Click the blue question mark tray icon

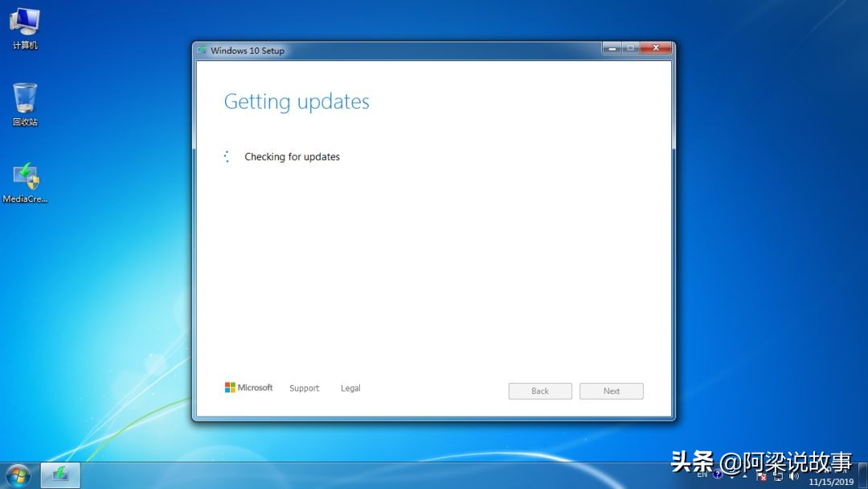(718, 475)
